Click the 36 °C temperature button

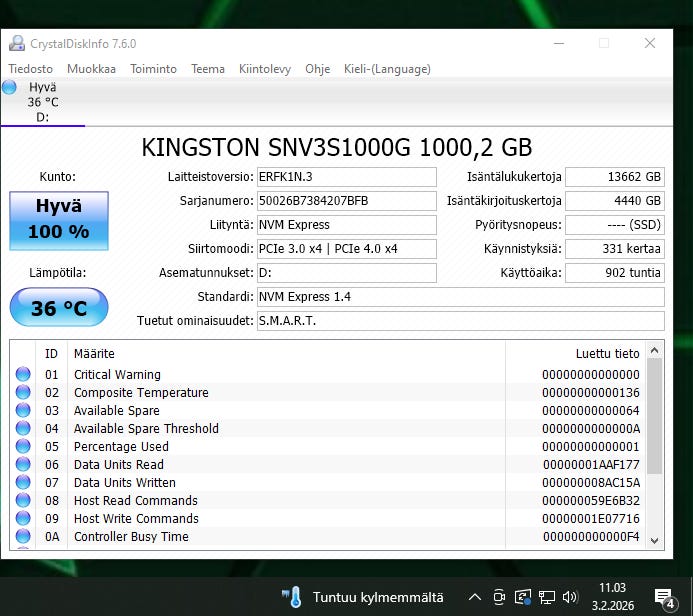click(58, 308)
